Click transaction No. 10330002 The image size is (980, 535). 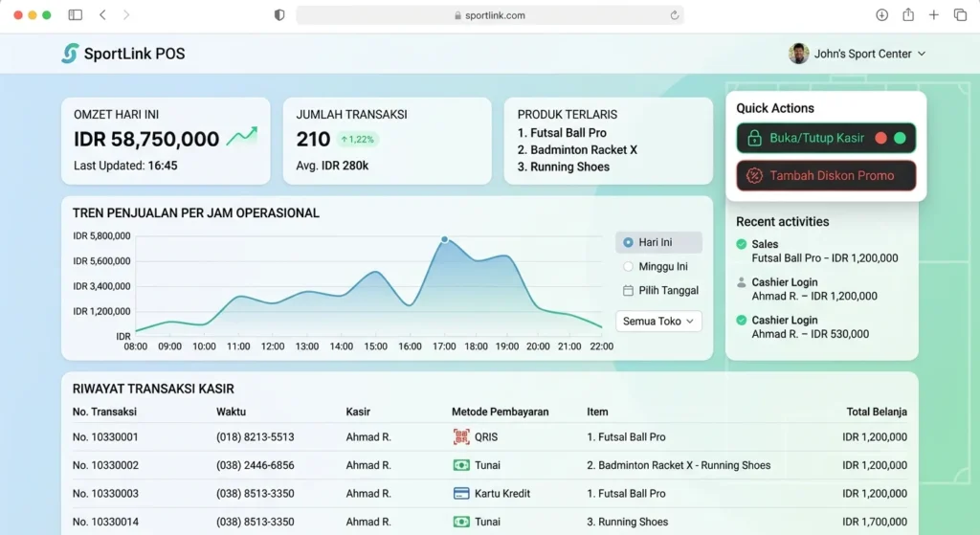pyautogui.click(x=105, y=465)
